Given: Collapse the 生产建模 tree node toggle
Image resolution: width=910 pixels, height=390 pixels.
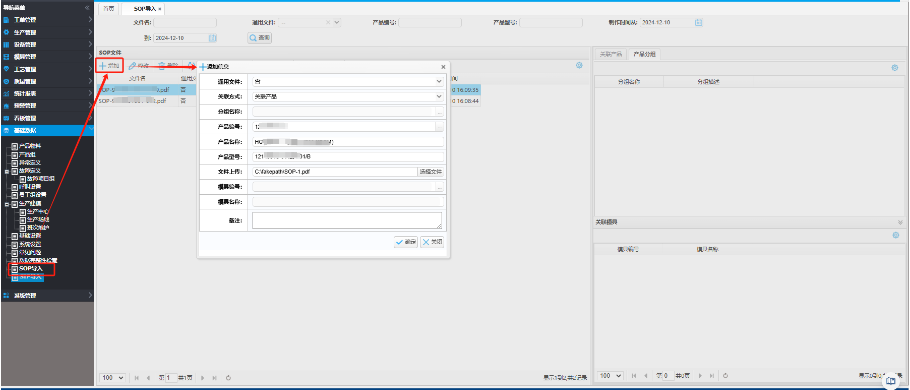Looking at the screenshot, I should click(x=7, y=205).
